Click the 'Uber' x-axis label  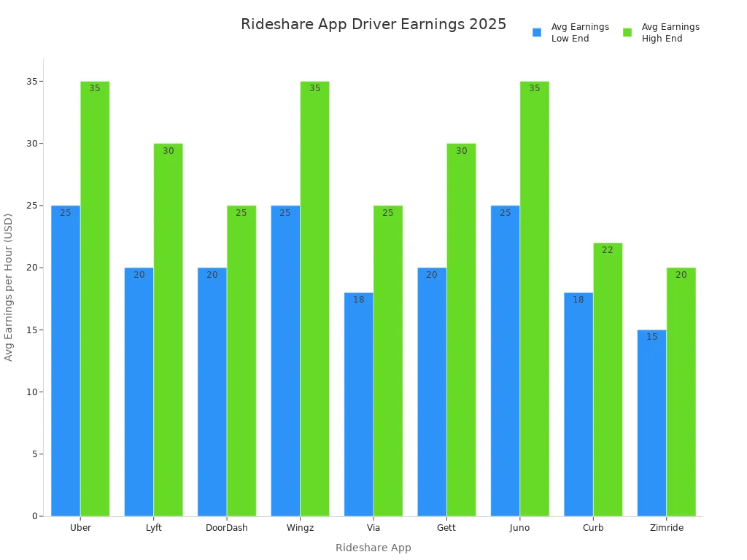[80, 528]
